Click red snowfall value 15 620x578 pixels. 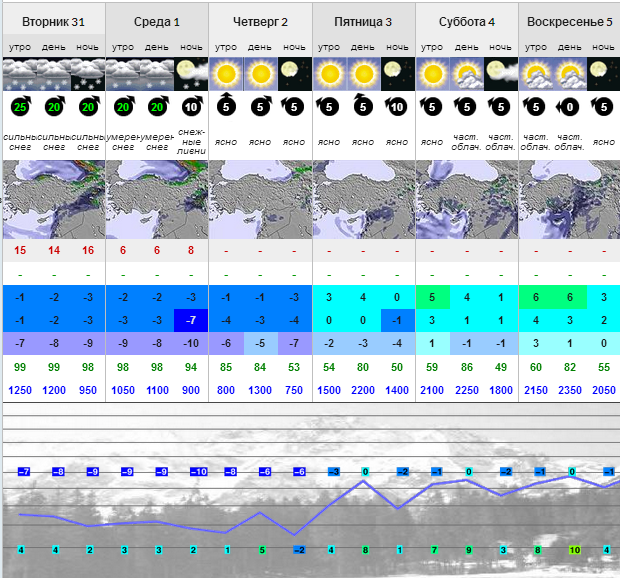click(x=20, y=250)
